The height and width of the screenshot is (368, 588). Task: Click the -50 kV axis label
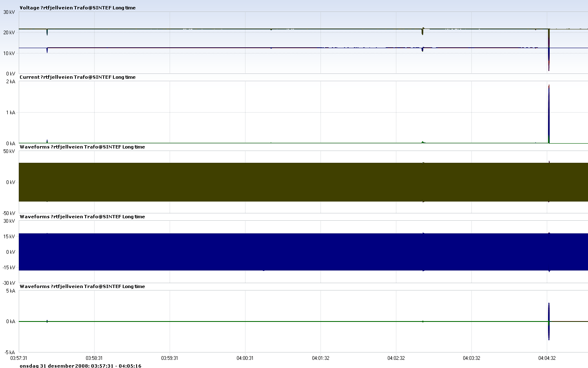tap(9, 213)
